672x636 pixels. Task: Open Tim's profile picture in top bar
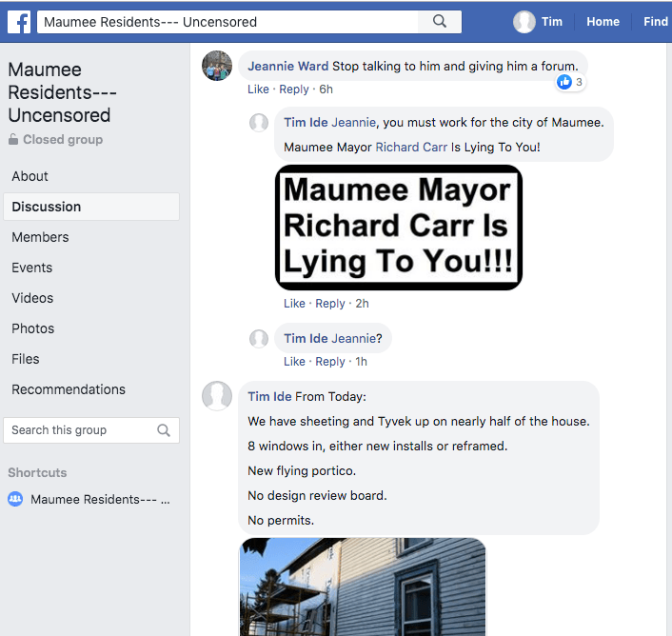click(524, 22)
